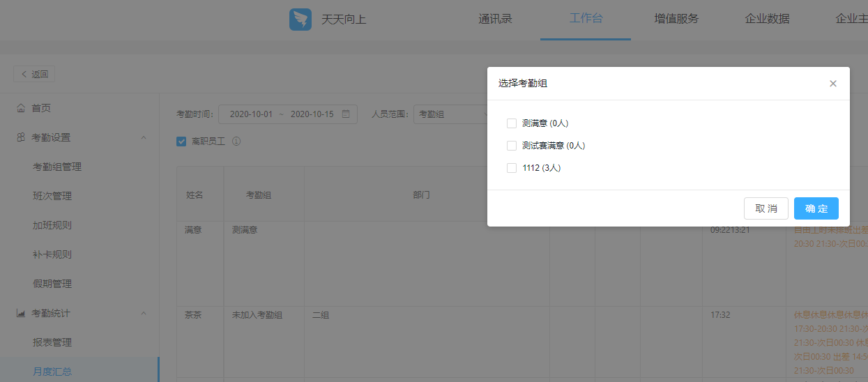Click the start date 2020-10-01 field
The height and width of the screenshot is (382, 868).
[251, 114]
